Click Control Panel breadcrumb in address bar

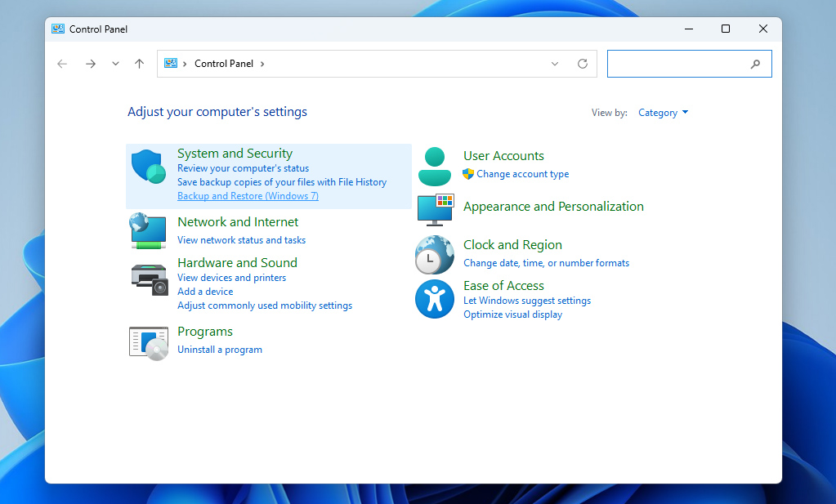pyautogui.click(x=224, y=64)
